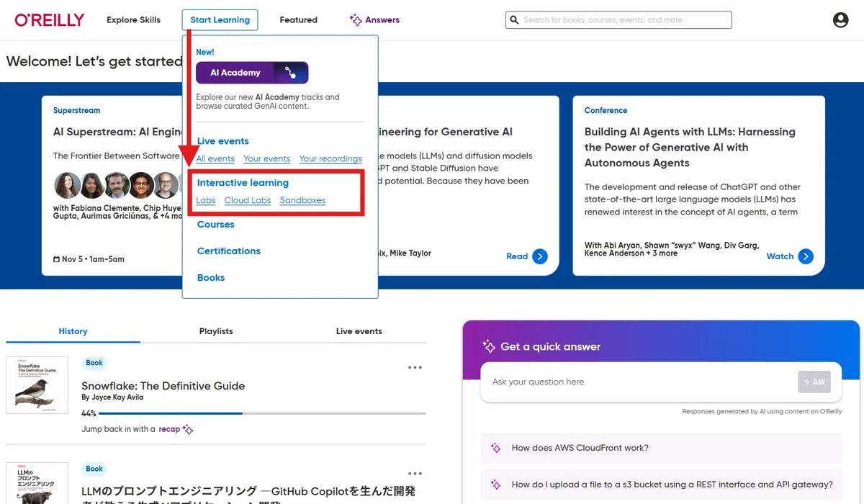The height and width of the screenshot is (504, 864).
Task: Open the Interactive learning menu heading
Action: [243, 183]
